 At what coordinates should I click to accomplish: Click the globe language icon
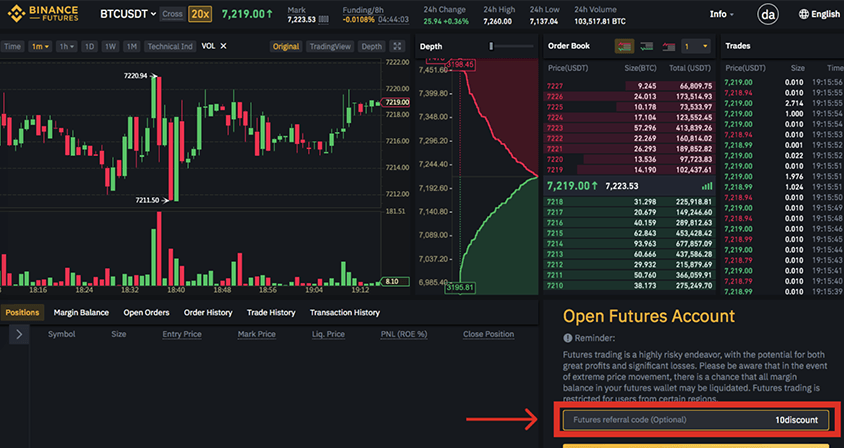(804, 14)
